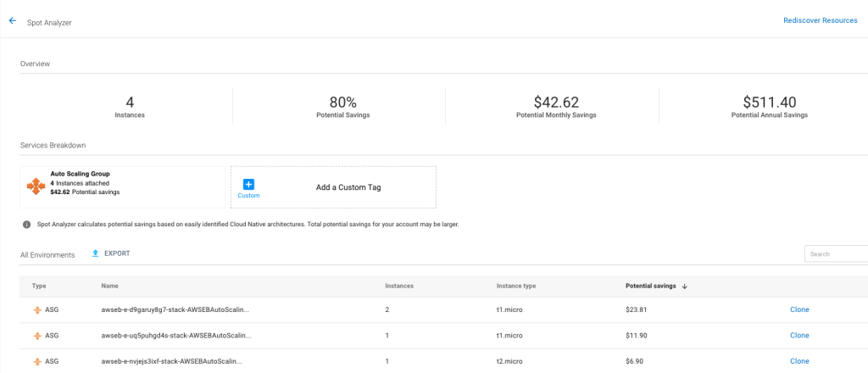Click Rediscover Resources link
The width and height of the screenshot is (868, 373).
pos(820,20)
